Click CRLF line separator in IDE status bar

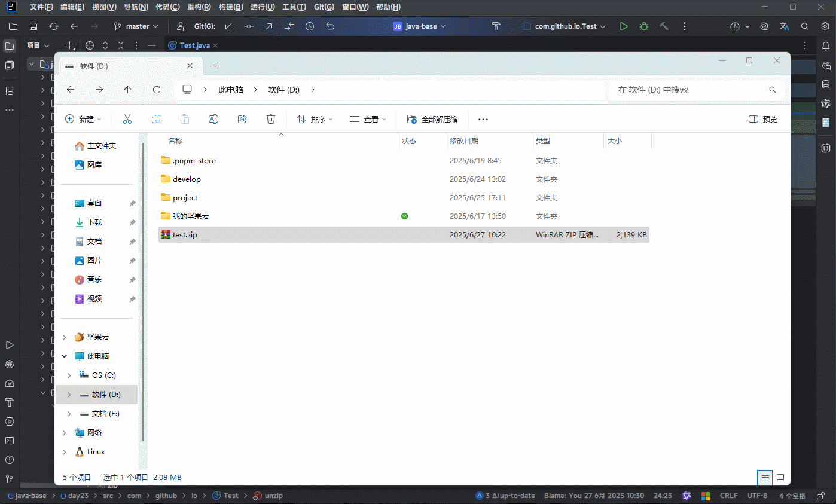click(x=728, y=496)
